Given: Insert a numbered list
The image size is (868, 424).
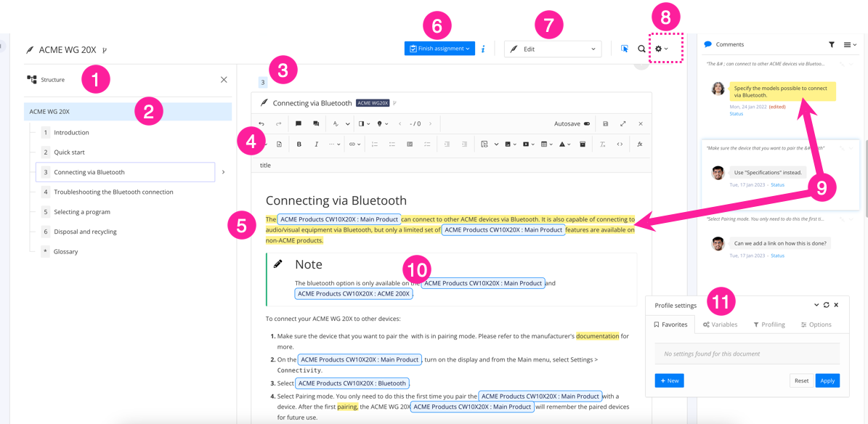Looking at the screenshot, I should pos(375,144).
